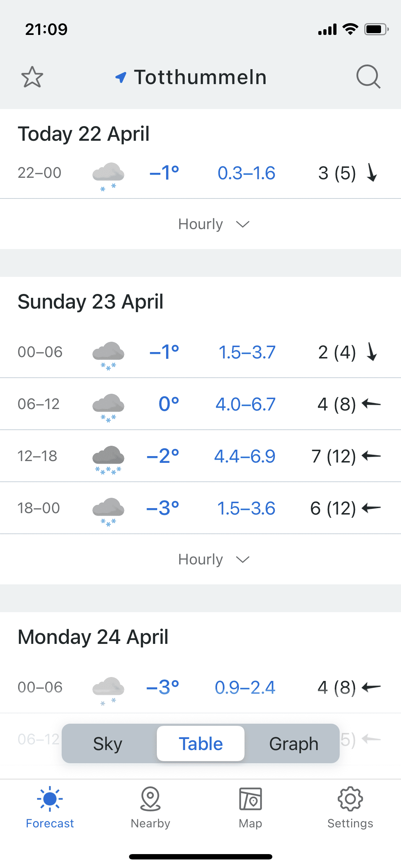
Task: Tap precipitation 4.4–6.9 value
Action: (x=245, y=456)
